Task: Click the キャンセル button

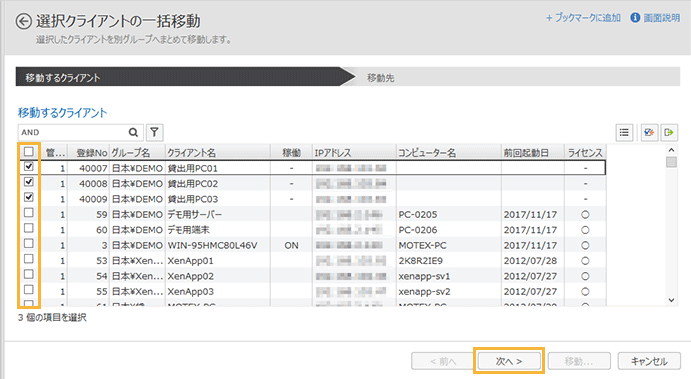Action: tap(649, 361)
